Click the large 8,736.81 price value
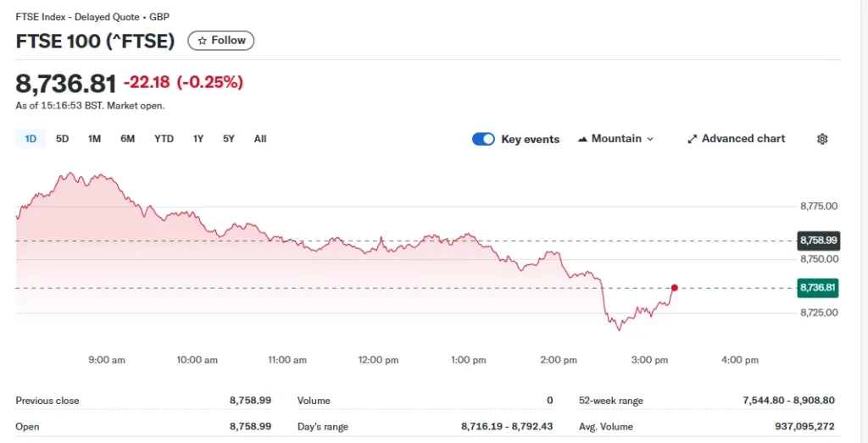Image resolution: width=868 pixels, height=443 pixels. click(66, 84)
